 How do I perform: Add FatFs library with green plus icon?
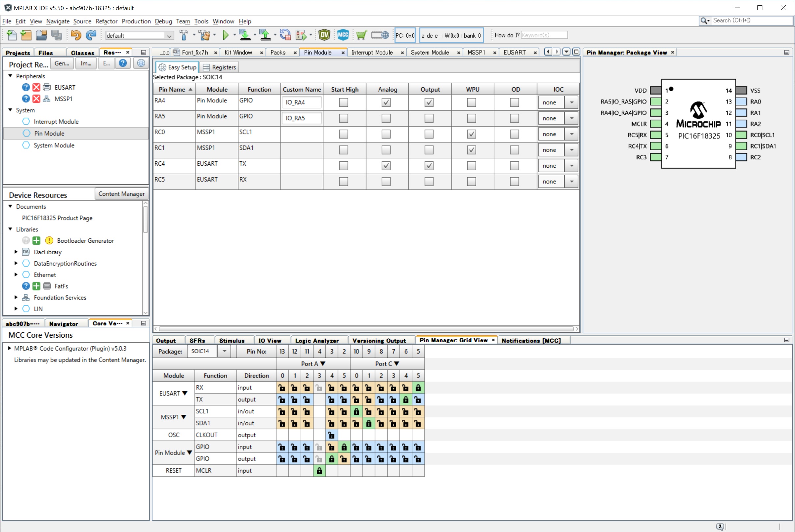pos(36,286)
